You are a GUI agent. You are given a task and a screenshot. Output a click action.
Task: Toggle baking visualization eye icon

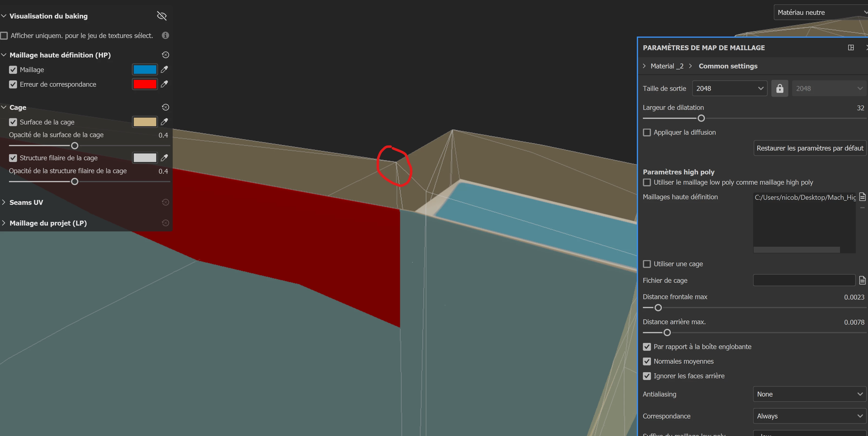point(162,16)
